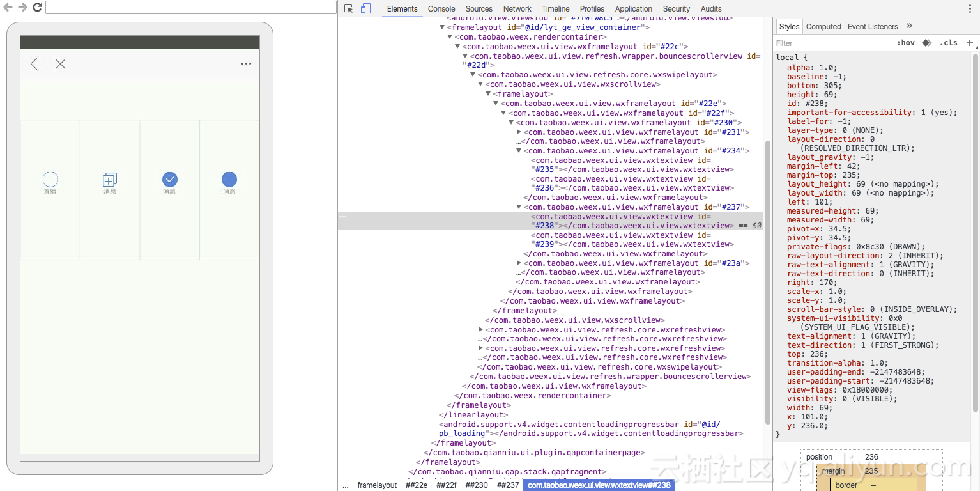Tap the solid blue circle 消息 icon
The height and width of the screenshot is (491, 980).
click(x=229, y=180)
